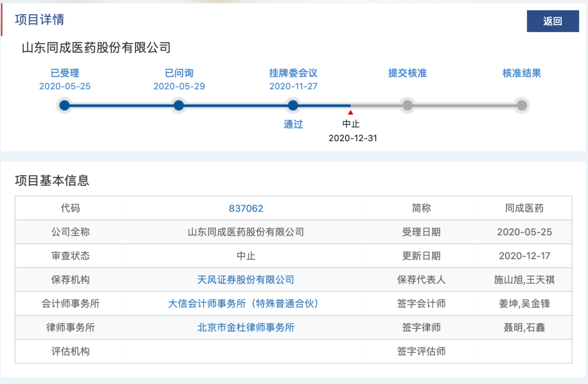Viewport: 588px width, 384px height.
Task: Click the 受理日期 value 2020-05-25 cell
Action: 524,232
